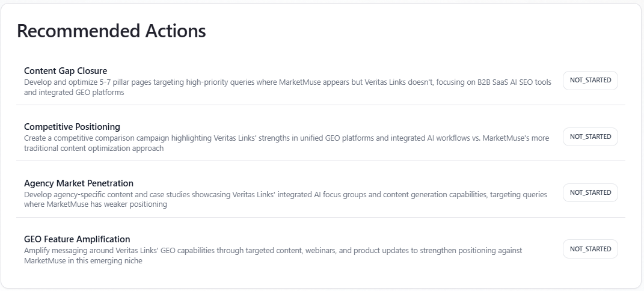Click the line starting "Develop agency-specific content"

pos(286,195)
